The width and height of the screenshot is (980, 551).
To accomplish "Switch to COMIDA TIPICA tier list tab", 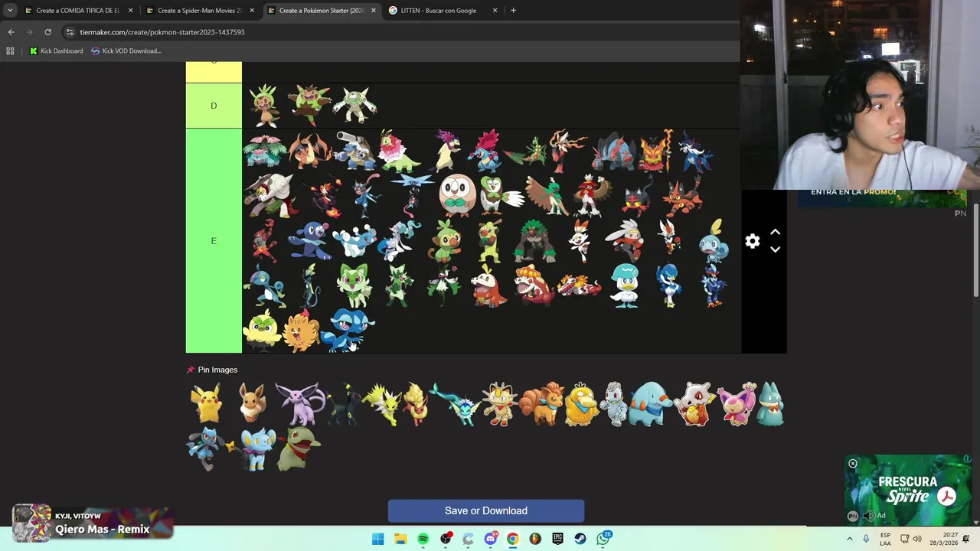I will (78, 11).
